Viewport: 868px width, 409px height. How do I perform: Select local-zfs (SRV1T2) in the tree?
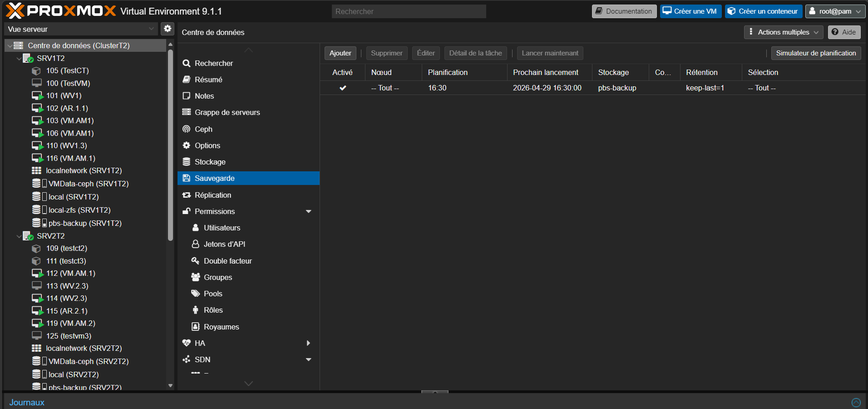point(85,210)
